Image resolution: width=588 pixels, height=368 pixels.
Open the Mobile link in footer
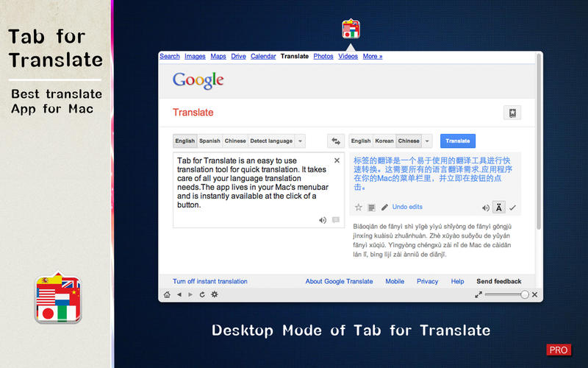coord(395,281)
